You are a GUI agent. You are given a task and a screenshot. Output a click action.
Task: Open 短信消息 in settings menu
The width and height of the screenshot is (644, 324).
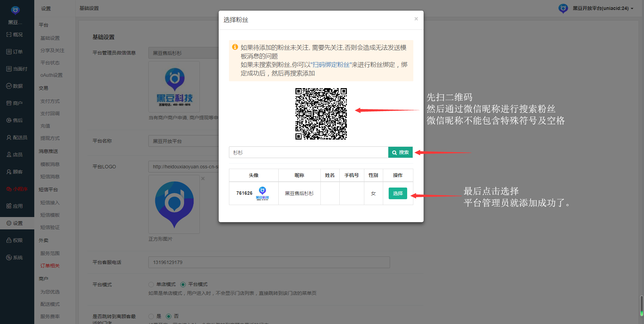[50, 177]
